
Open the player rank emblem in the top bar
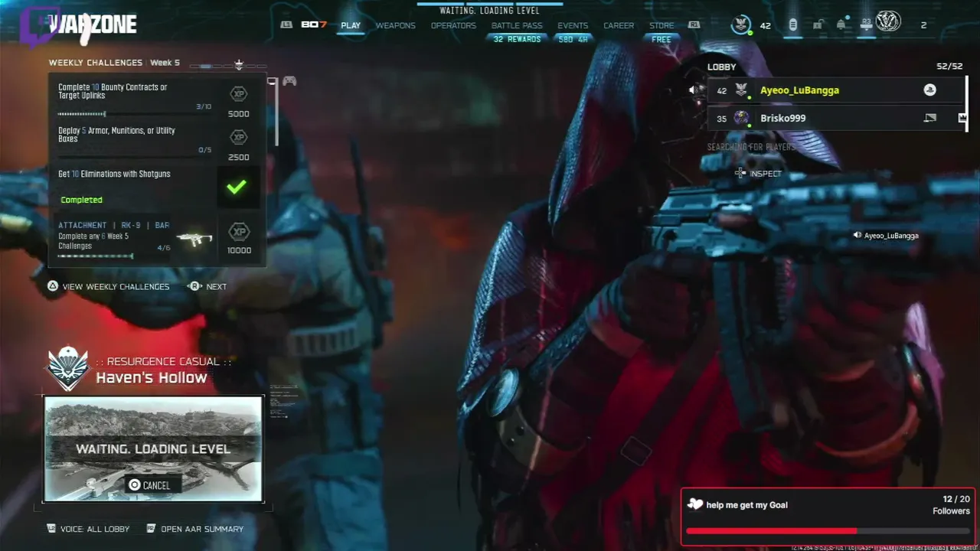point(740,24)
